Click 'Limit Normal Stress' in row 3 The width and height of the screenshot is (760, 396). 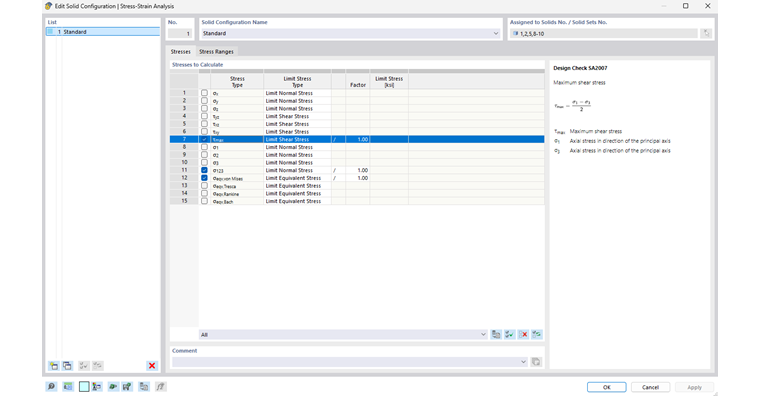click(x=289, y=109)
